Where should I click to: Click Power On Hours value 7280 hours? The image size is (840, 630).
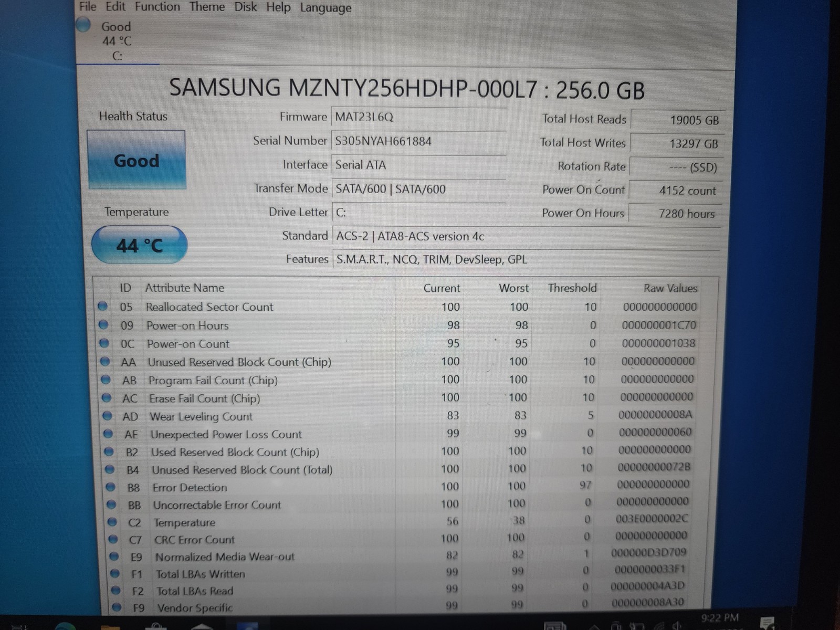[x=675, y=214]
